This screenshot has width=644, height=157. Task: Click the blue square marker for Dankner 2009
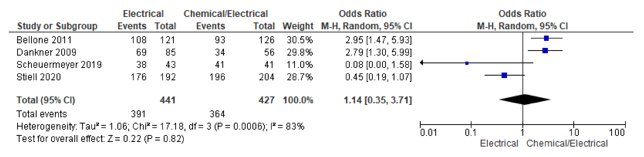tap(545, 51)
